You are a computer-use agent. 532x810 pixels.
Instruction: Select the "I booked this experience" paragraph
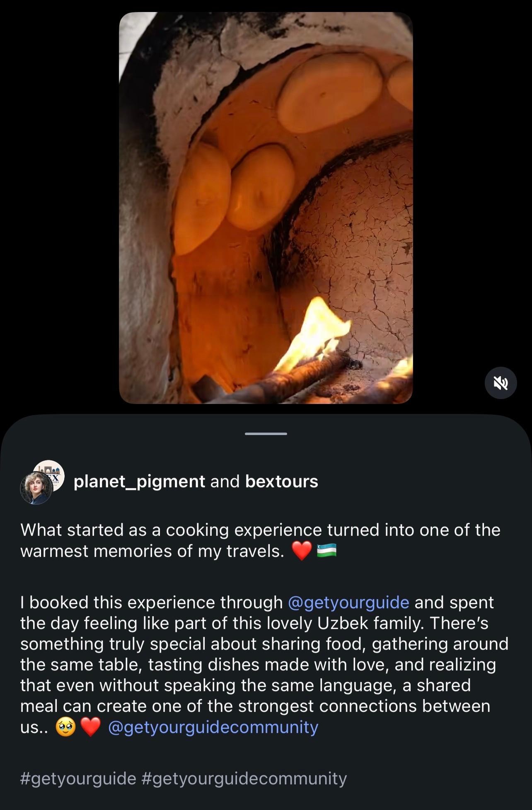tap(264, 665)
